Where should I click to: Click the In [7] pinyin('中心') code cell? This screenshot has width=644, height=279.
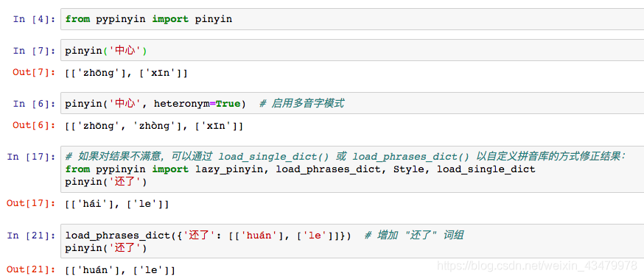pyautogui.click(x=352, y=51)
